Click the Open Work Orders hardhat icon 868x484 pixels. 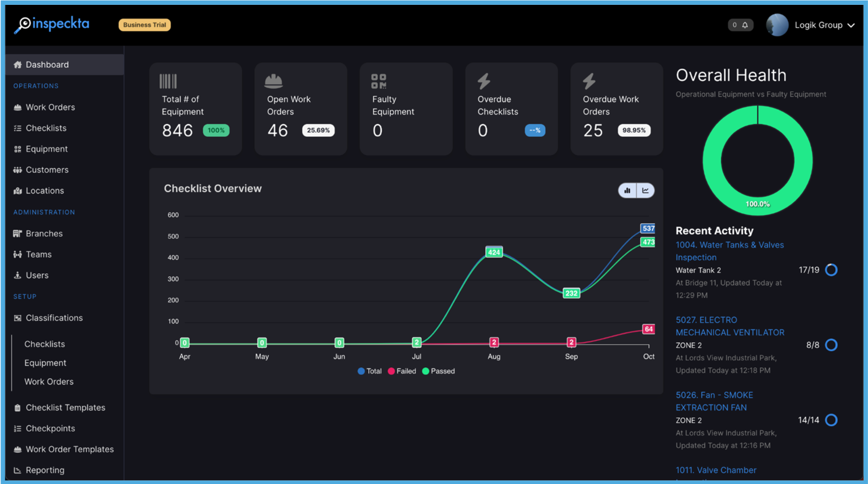(273, 81)
